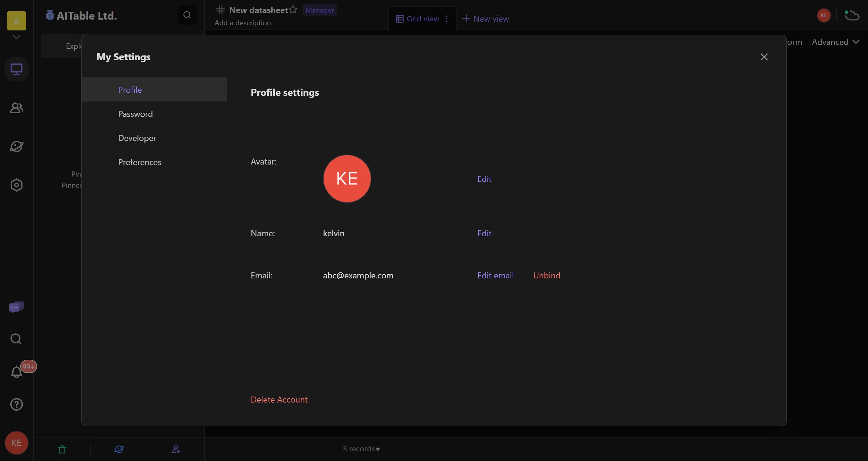Unbind the email address

546,275
